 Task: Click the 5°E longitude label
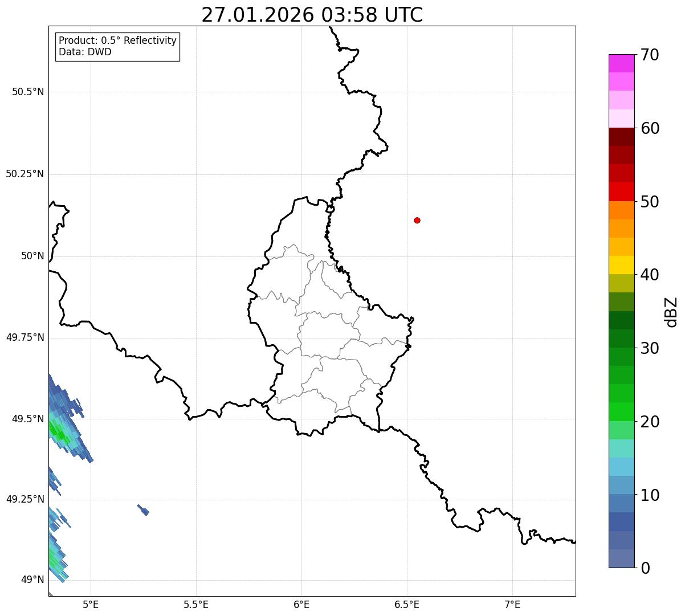click(x=91, y=605)
